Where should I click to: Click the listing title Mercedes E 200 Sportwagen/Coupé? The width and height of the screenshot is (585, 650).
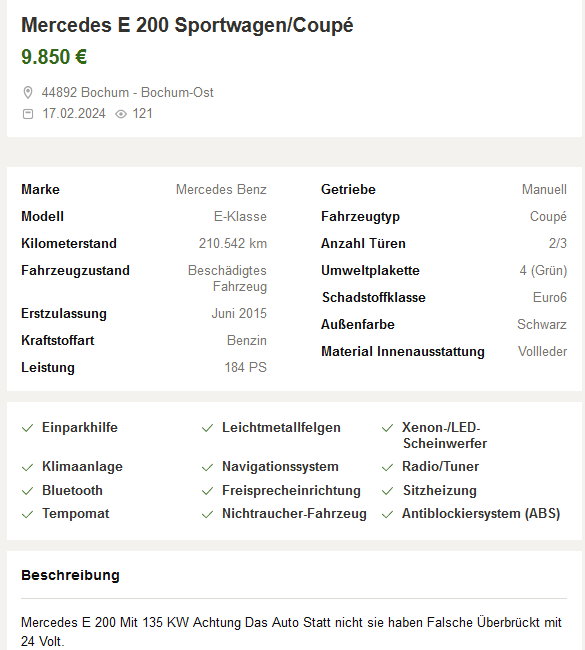(x=187, y=25)
